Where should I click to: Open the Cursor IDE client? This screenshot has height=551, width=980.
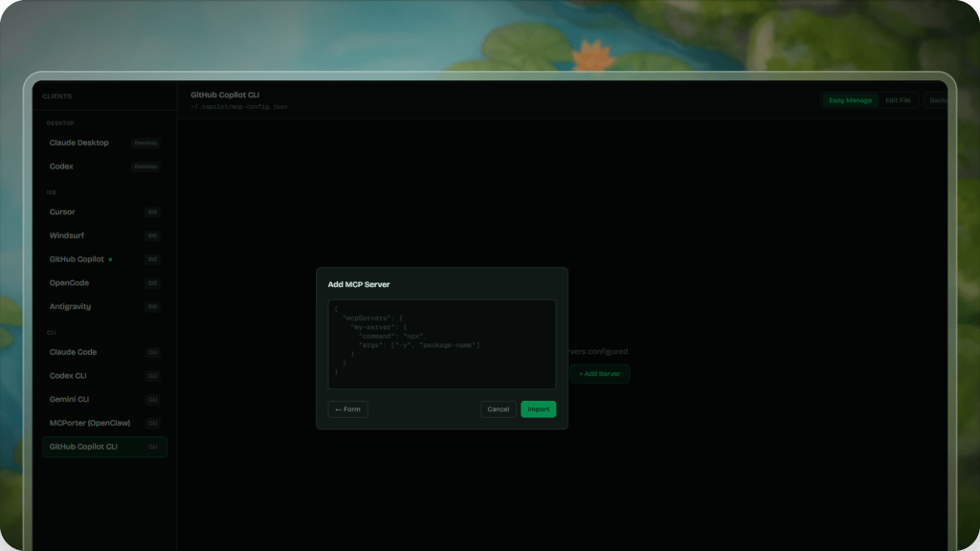tap(62, 212)
